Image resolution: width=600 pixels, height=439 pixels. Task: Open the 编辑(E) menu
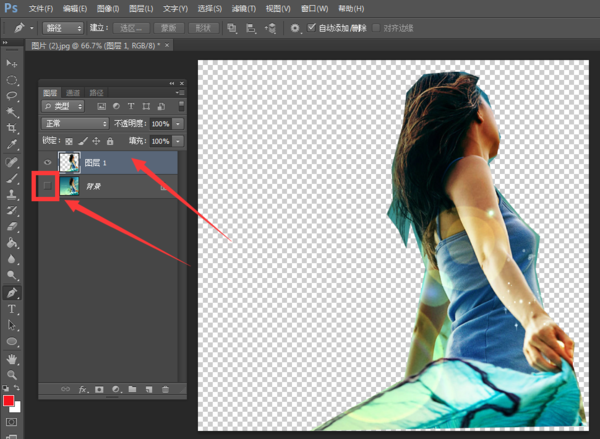point(75,8)
